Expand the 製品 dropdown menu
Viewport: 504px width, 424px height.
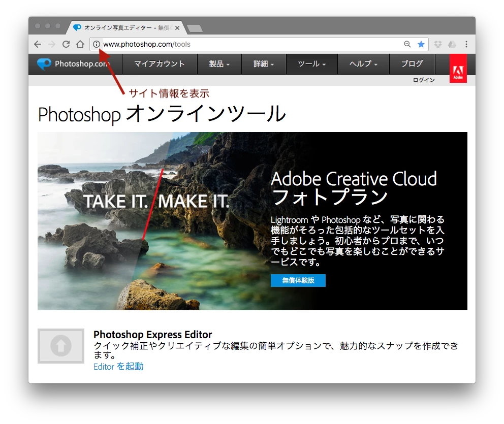tap(219, 64)
